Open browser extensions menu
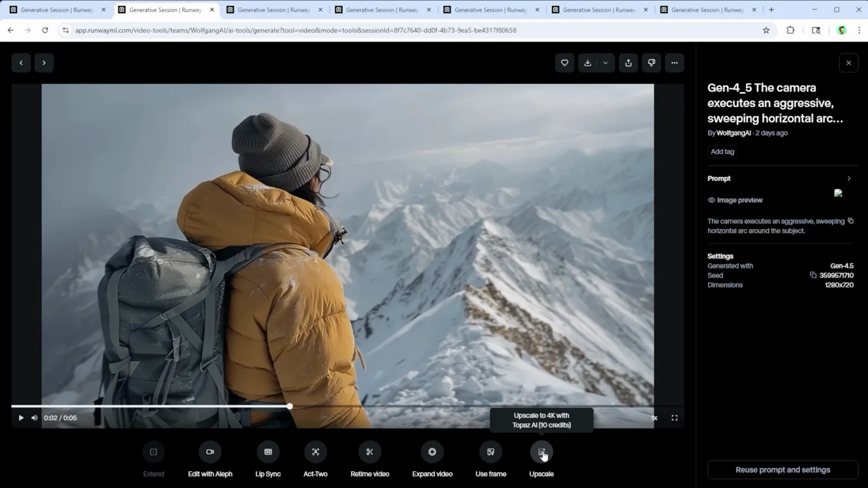 (x=790, y=30)
